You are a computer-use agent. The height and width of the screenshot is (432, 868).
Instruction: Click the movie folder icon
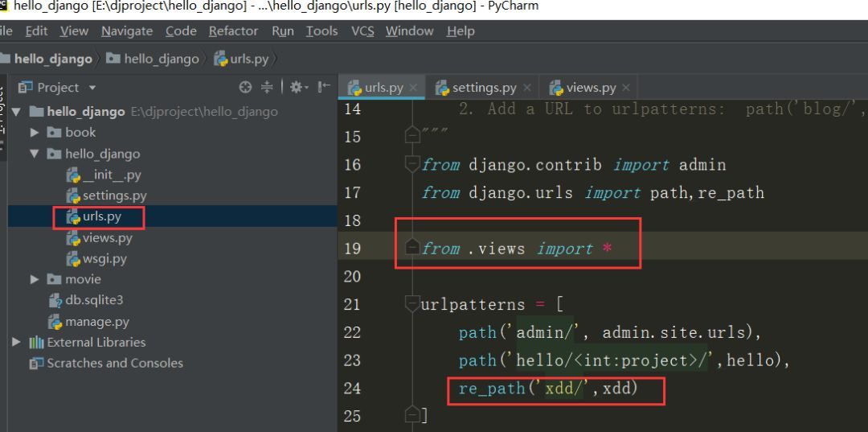(x=55, y=279)
